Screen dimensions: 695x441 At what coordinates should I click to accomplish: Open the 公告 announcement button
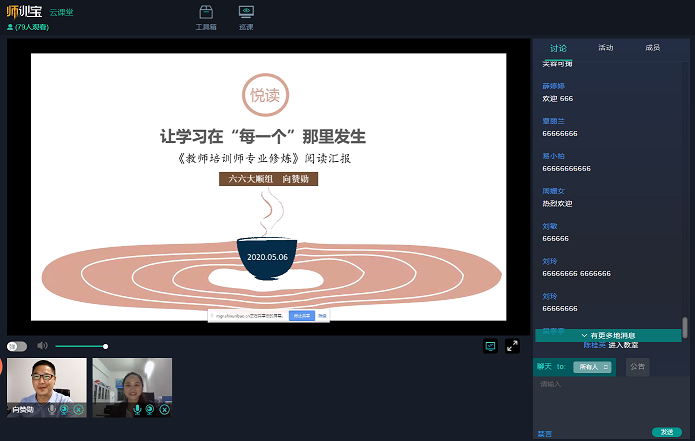pos(637,367)
